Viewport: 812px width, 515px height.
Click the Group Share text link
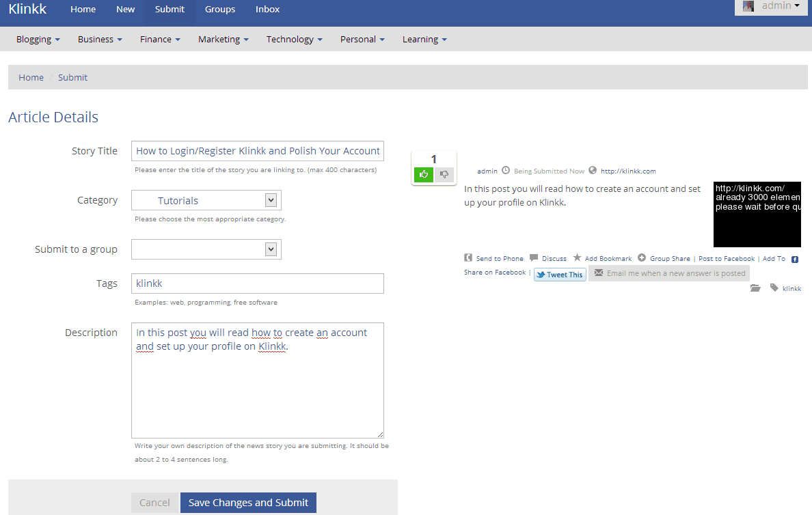point(670,258)
